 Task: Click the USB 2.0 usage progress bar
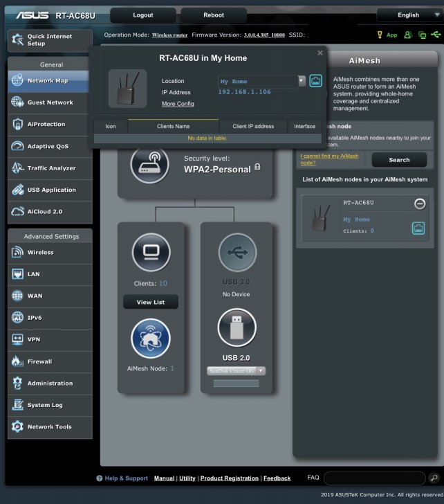pos(237,383)
